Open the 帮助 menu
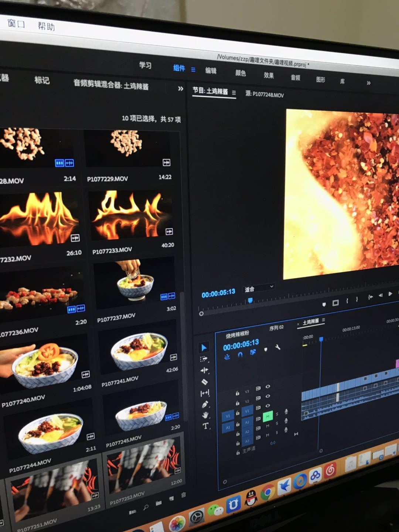This screenshot has height=532, width=399. [46, 26]
